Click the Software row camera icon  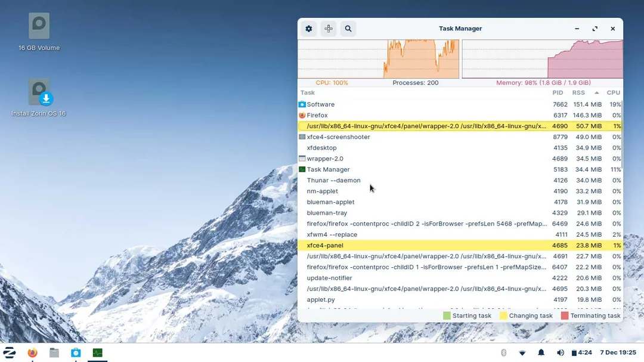(302, 104)
